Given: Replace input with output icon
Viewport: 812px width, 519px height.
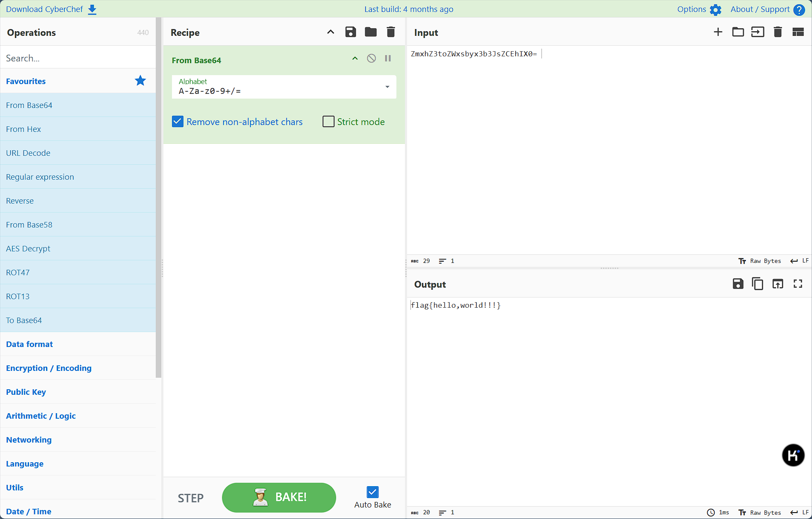Looking at the screenshot, I should (x=778, y=284).
